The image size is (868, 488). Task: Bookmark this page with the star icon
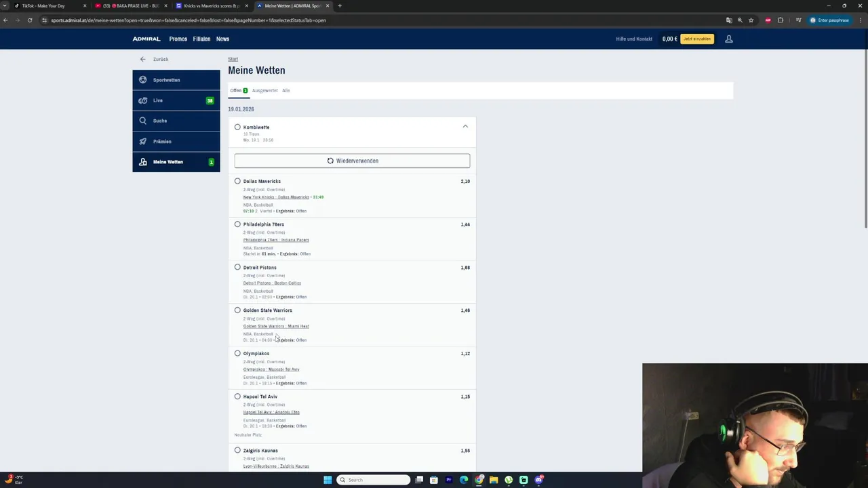751,20
